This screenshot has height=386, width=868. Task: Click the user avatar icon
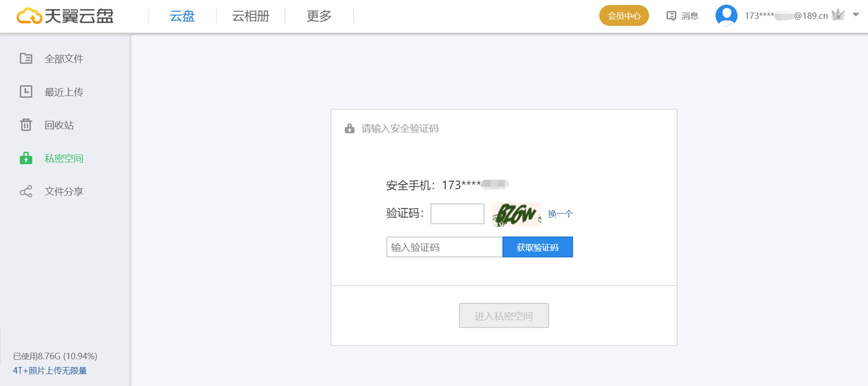(726, 16)
